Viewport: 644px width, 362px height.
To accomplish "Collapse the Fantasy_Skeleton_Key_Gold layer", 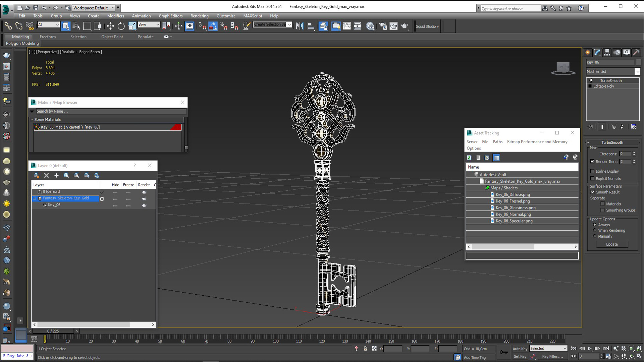I will tap(34, 198).
